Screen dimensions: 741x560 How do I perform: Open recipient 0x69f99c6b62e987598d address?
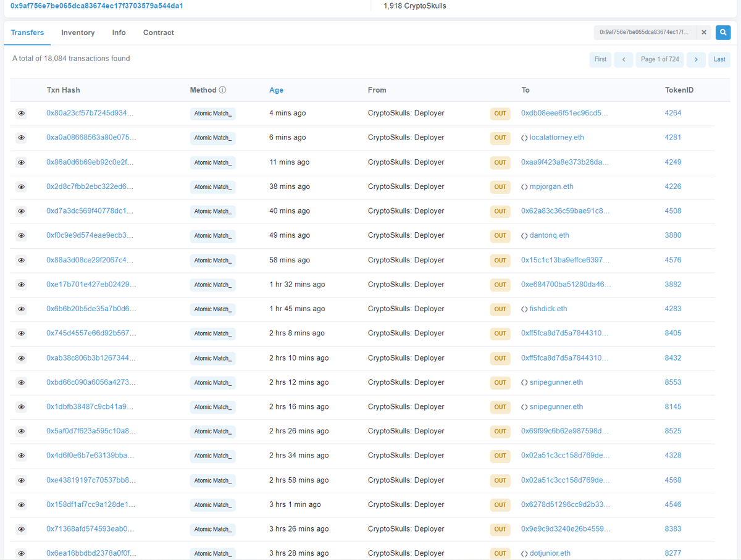pyautogui.click(x=565, y=431)
